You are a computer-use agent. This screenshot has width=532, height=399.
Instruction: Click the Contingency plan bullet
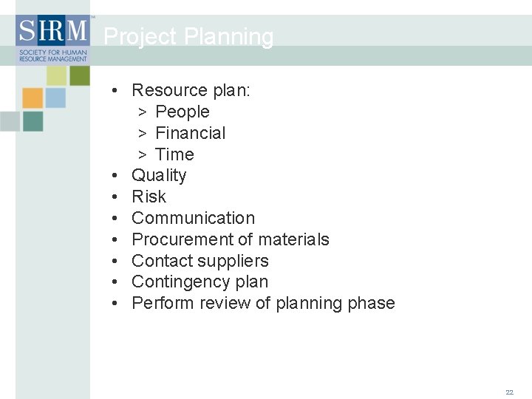click(x=199, y=282)
